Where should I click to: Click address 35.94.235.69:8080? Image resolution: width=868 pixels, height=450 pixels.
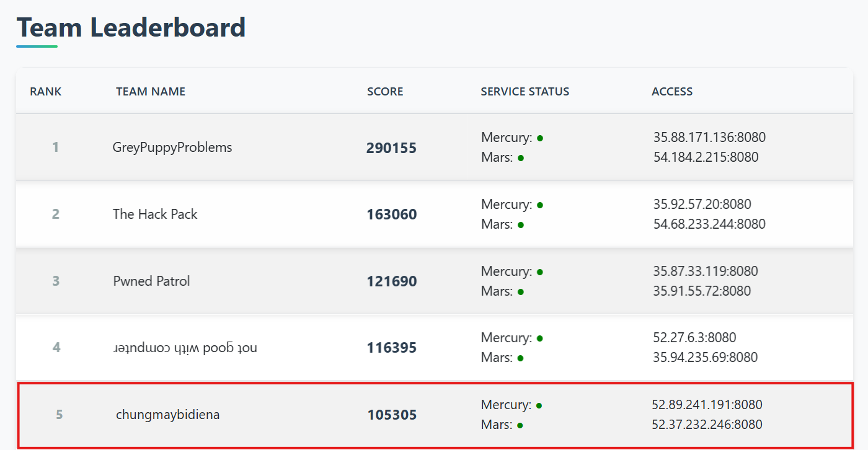tap(706, 358)
